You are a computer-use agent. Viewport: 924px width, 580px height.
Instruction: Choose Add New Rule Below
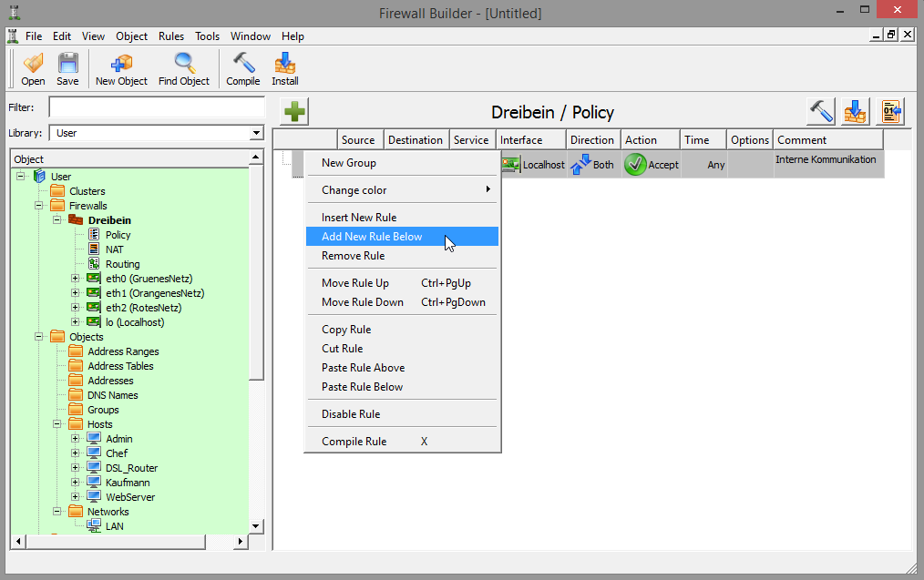coord(372,237)
